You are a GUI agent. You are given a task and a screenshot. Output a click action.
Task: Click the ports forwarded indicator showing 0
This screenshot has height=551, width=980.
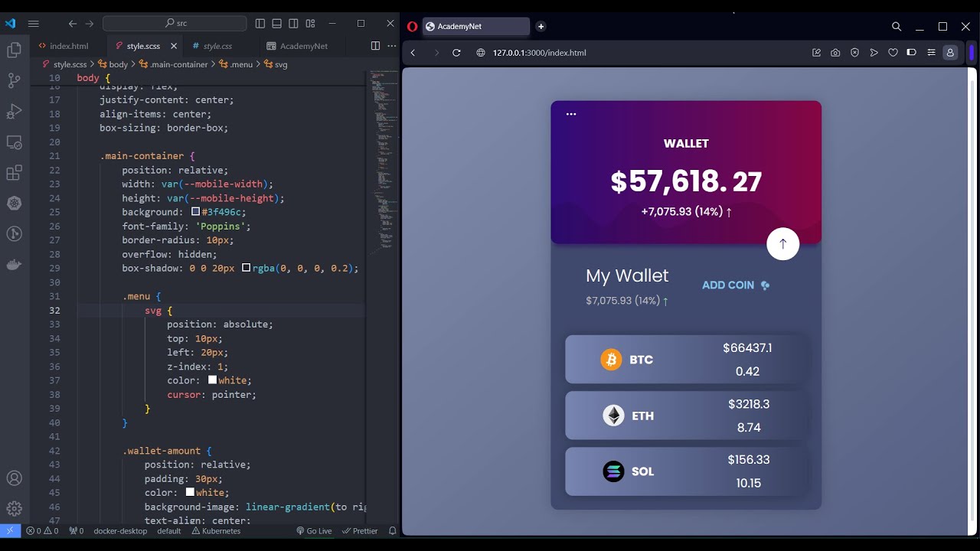click(x=77, y=530)
